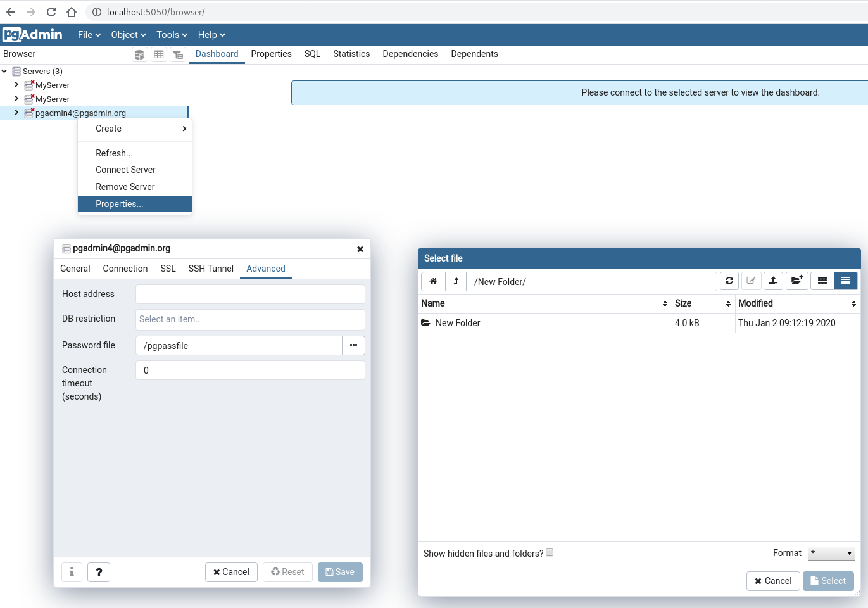This screenshot has width=868, height=608.
Task: Open the Filtered Rows icon
Action: (178, 54)
